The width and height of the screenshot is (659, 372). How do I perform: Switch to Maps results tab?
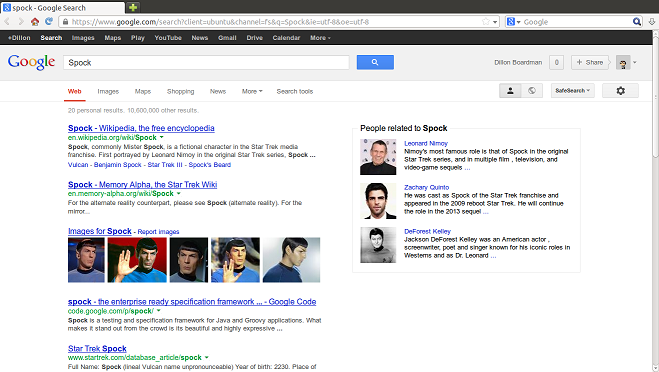point(142,91)
